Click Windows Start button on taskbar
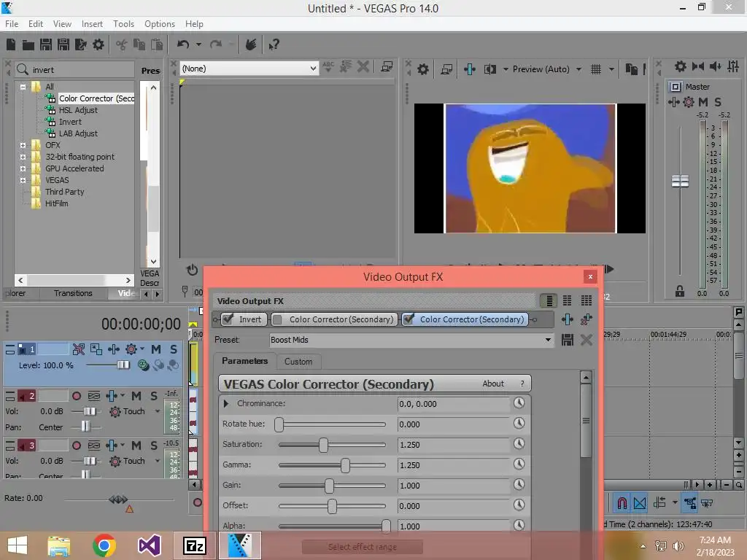 pyautogui.click(x=18, y=545)
